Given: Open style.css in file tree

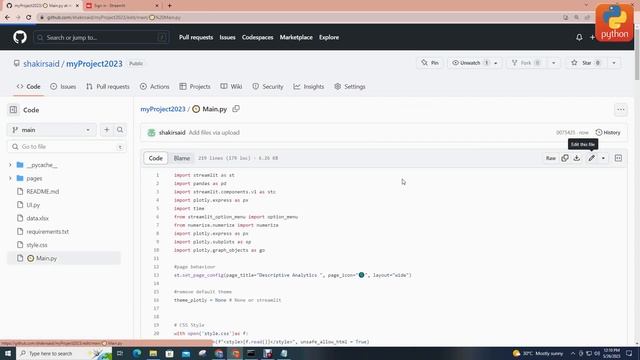Looking at the screenshot, I should [37, 245].
